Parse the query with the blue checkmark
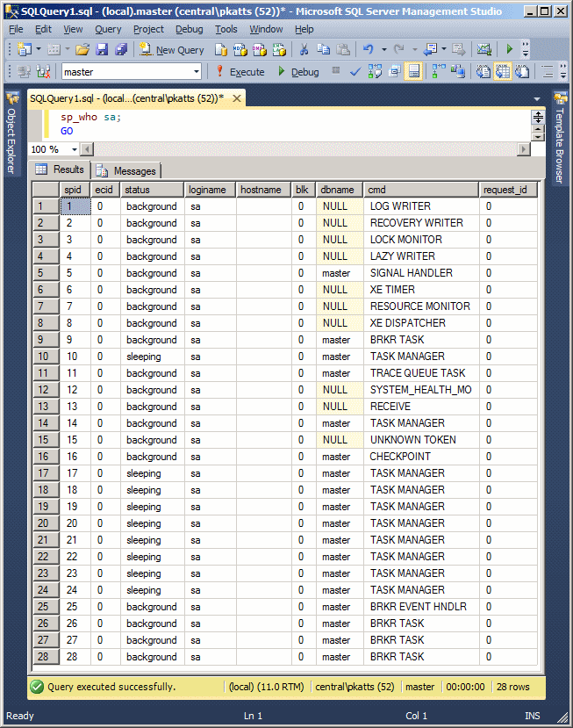The image size is (573, 728). (355, 72)
